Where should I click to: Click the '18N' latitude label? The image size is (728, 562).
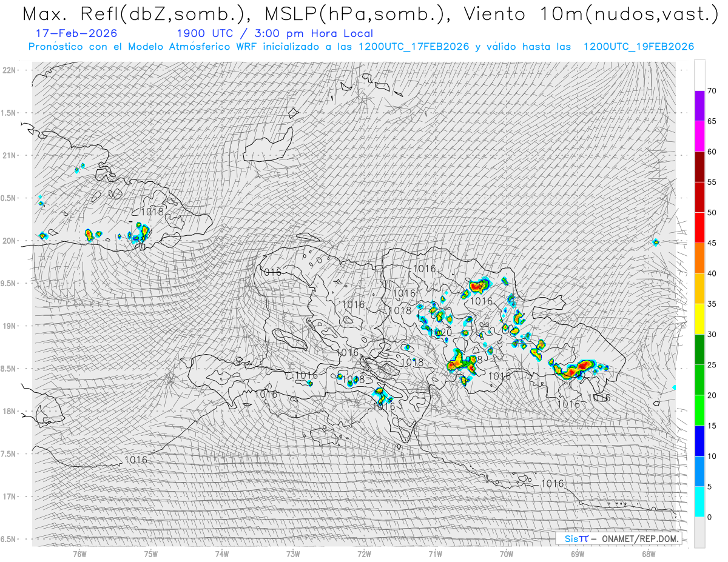pyautogui.click(x=9, y=411)
